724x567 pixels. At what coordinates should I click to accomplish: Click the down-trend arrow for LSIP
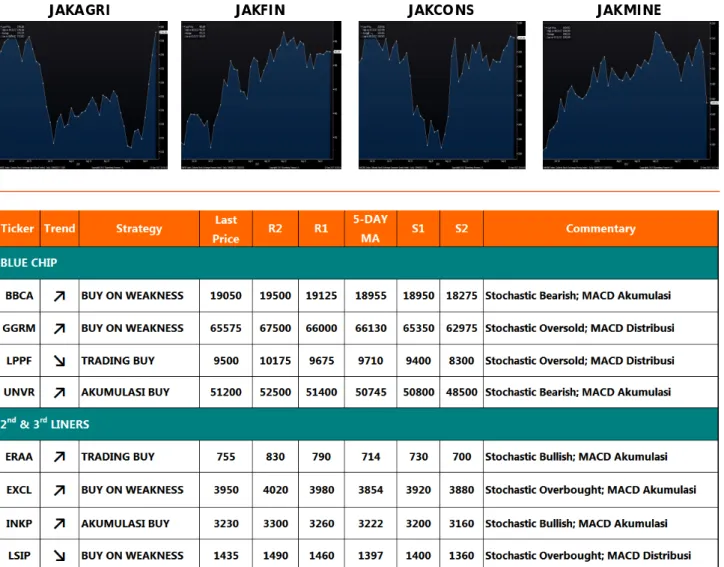pyautogui.click(x=59, y=555)
